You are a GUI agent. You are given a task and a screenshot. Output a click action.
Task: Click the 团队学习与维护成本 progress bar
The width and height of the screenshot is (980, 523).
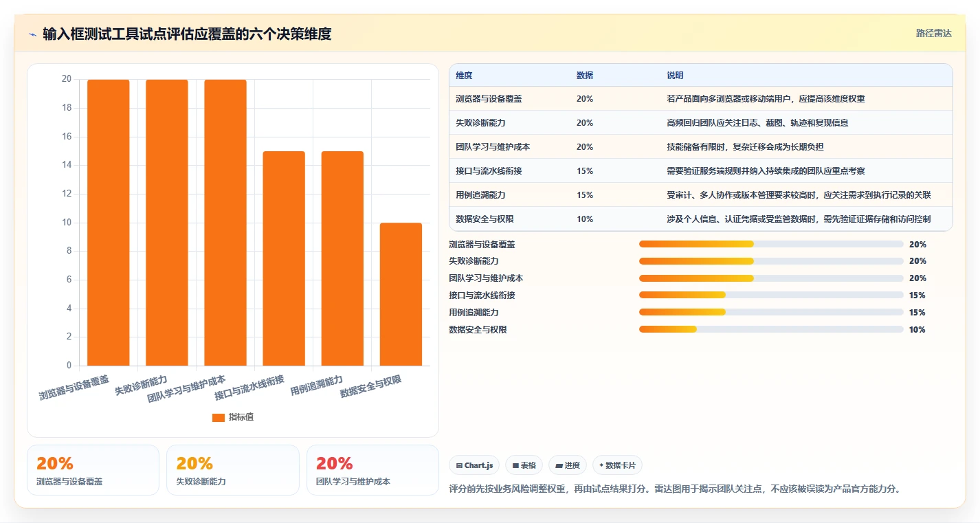point(771,278)
